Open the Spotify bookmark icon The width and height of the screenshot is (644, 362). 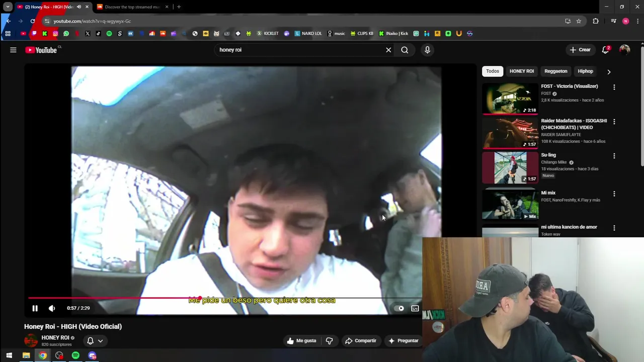[x=109, y=34]
